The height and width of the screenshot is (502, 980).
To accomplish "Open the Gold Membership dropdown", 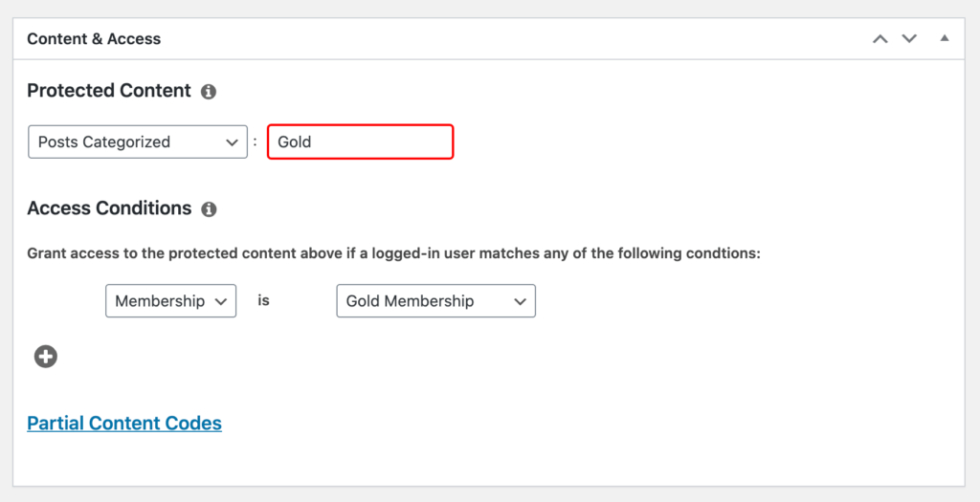I will click(x=435, y=301).
